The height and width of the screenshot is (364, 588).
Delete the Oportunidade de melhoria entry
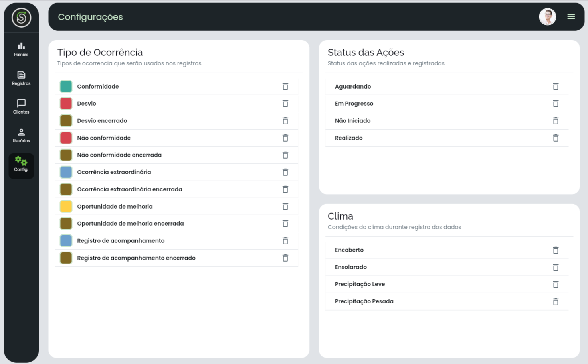click(x=285, y=207)
